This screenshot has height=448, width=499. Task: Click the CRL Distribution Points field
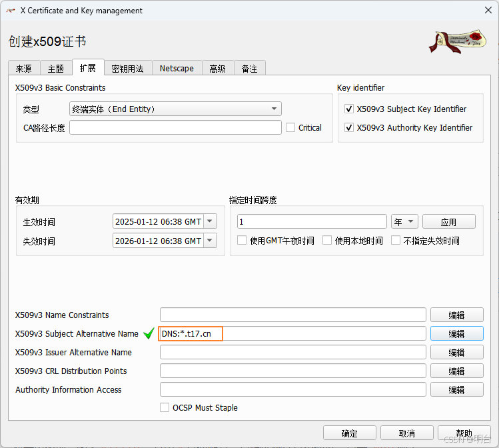click(x=292, y=371)
